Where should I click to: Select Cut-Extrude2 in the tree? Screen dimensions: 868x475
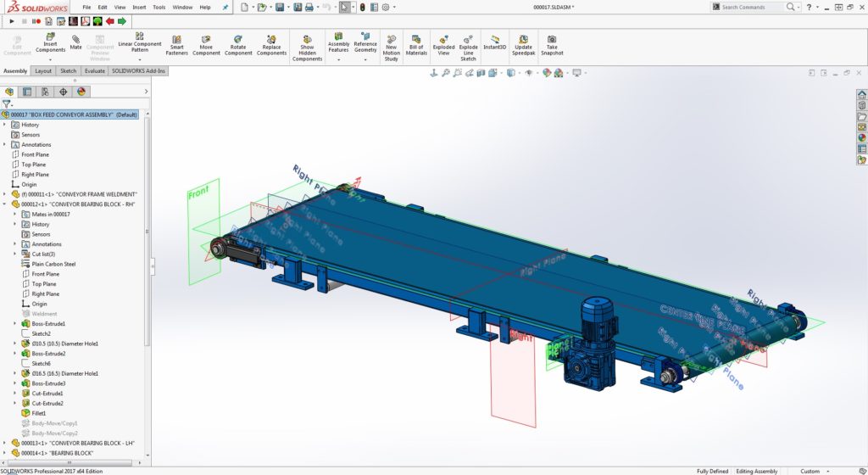click(47, 404)
